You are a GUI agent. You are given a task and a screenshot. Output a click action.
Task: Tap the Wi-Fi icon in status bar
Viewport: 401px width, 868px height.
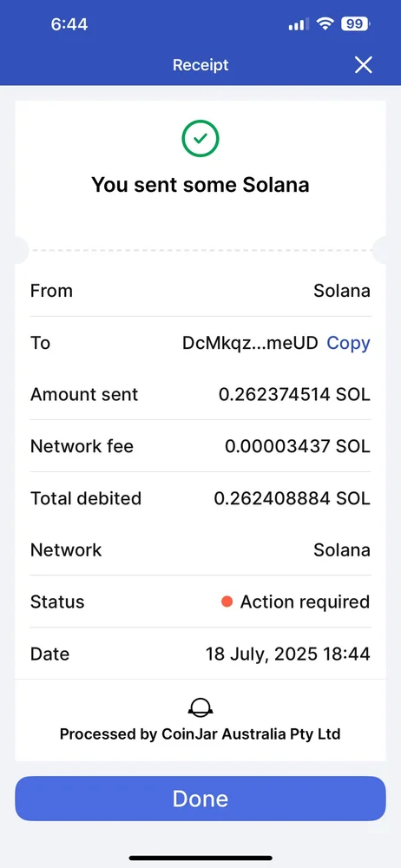point(325,23)
